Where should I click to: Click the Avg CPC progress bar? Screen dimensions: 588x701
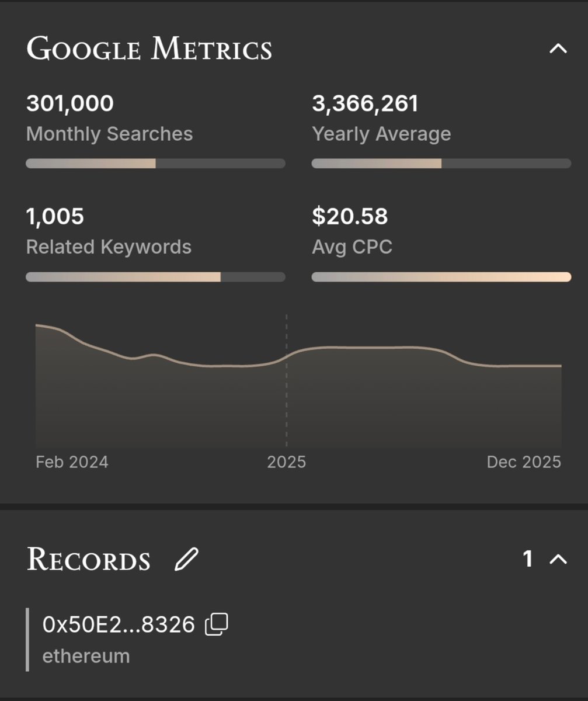441,277
